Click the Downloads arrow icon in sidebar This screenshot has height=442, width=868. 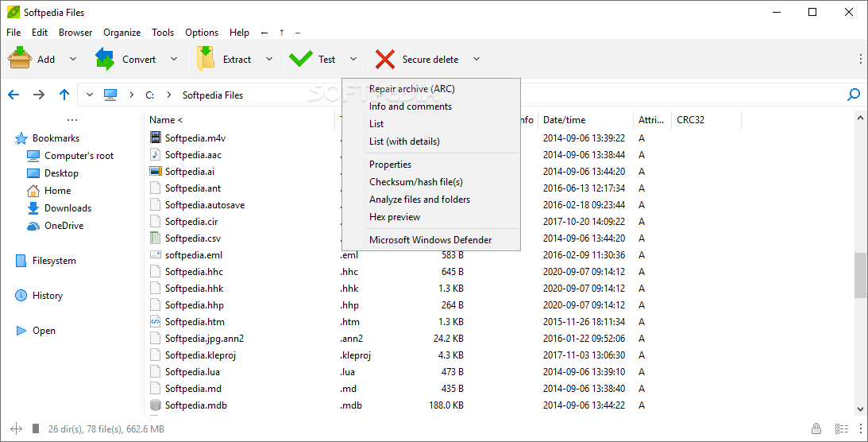point(33,208)
